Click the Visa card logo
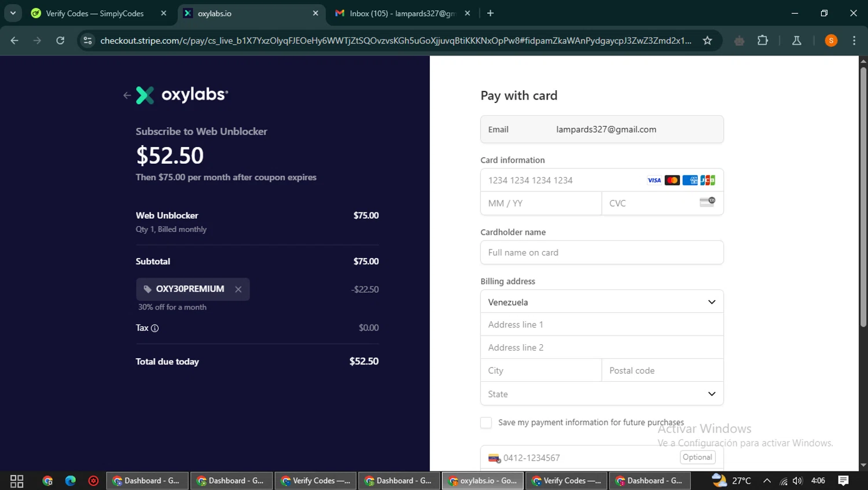Screen dimensions: 868x490 coord(654,180)
